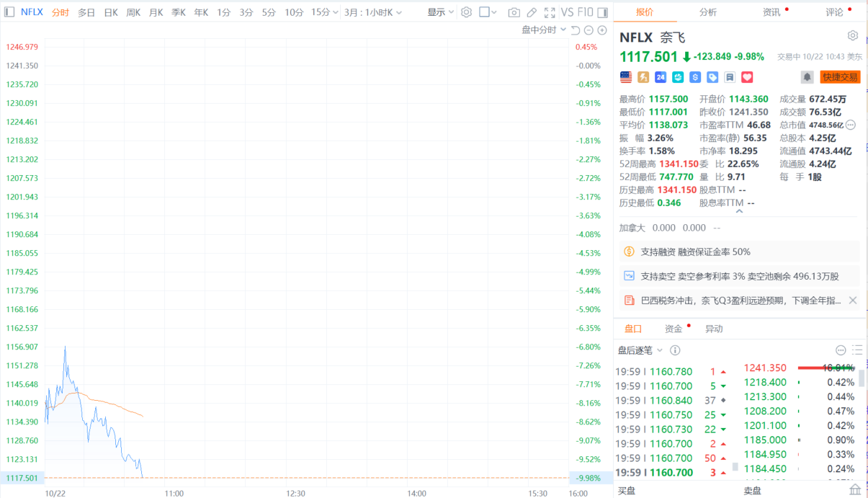Enter fullscreen chart mode
The height and width of the screenshot is (498, 868).
[550, 12]
